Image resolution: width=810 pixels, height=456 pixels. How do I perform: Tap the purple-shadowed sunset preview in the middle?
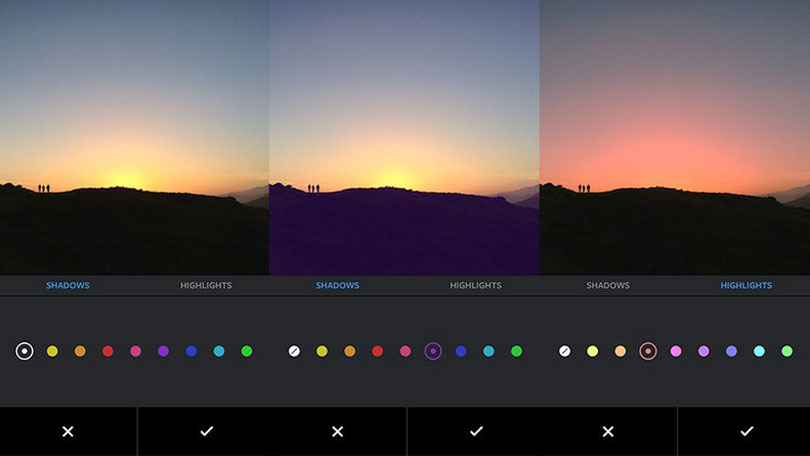pyautogui.click(x=404, y=137)
